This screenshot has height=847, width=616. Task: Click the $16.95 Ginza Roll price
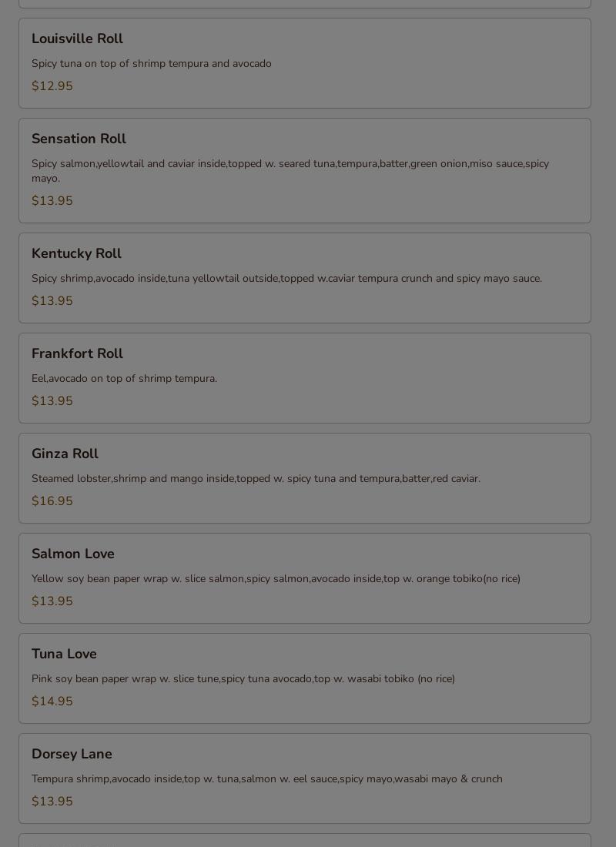pyautogui.click(x=52, y=501)
